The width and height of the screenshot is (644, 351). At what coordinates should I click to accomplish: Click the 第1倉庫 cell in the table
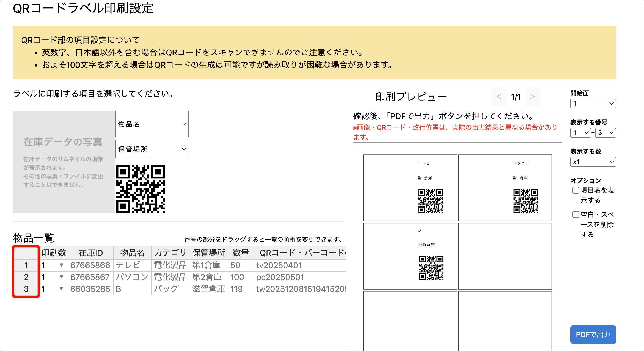pyautogui.click(x=209, y=265)
